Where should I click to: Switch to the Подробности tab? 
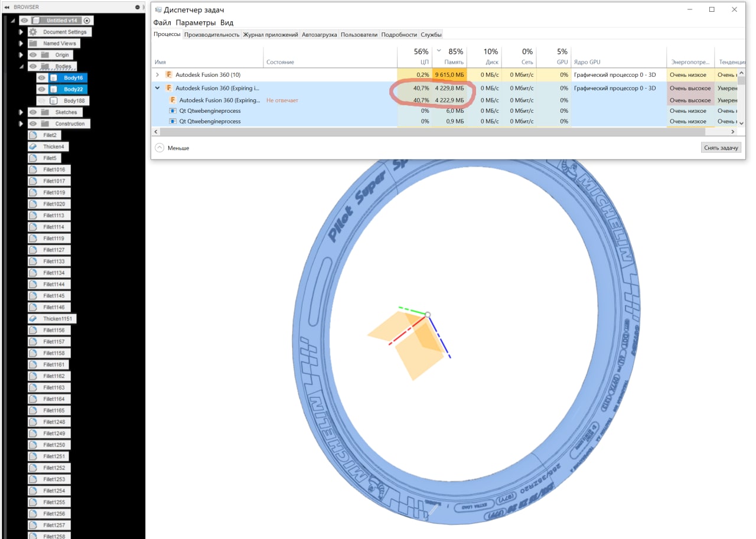click(x=399, y=35)
